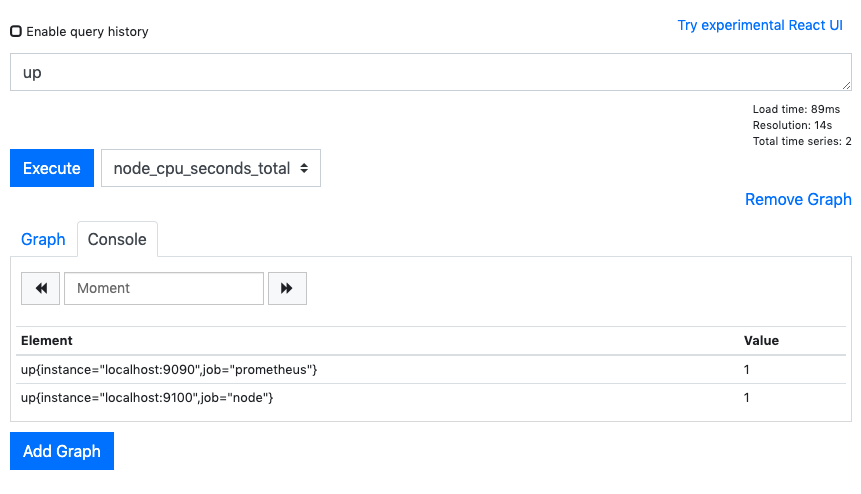Click the value of localhost:9100 row
This screenshot has height=494, width=861.
pyautogui.click(x=747, y=398)
